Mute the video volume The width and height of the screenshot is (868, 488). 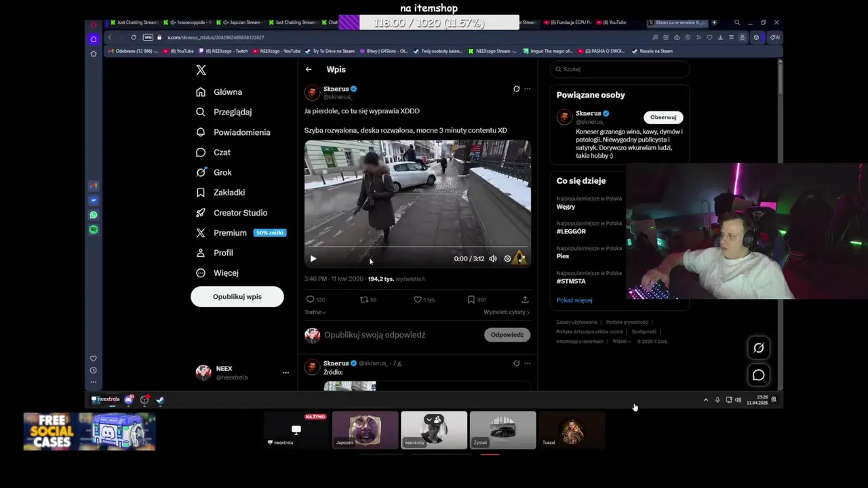click(x=493, y=259)
